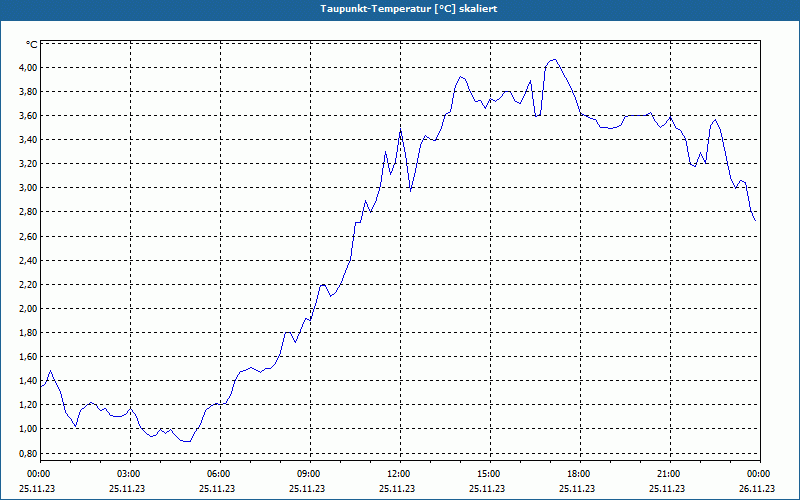The image size is (800, 500).
Task: Click the dew point curve peak near 17:00
Action: [554, 60]
